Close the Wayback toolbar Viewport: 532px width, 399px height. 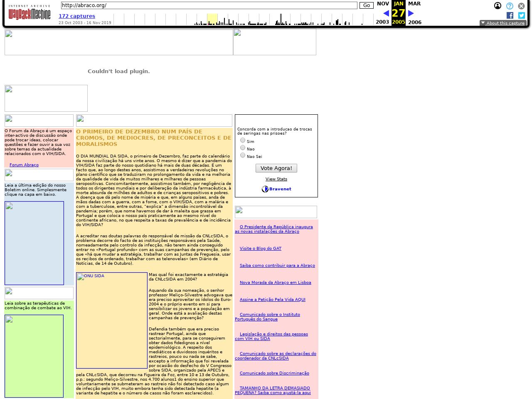pos(521,6)
